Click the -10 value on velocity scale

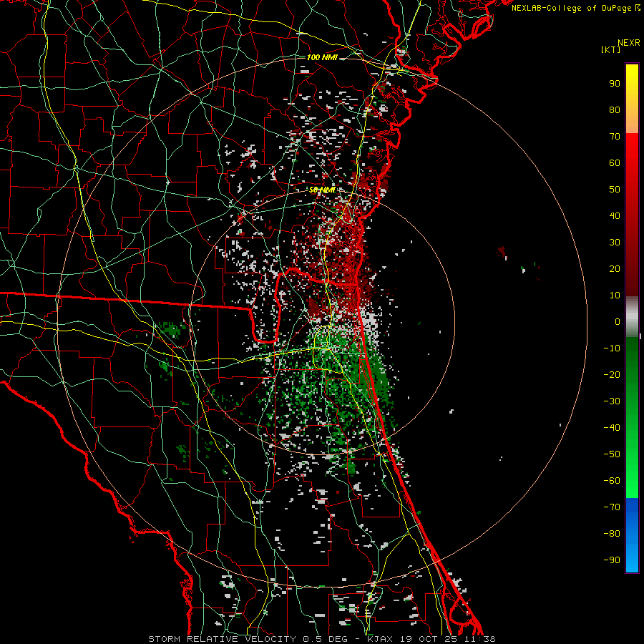(612, 348)
